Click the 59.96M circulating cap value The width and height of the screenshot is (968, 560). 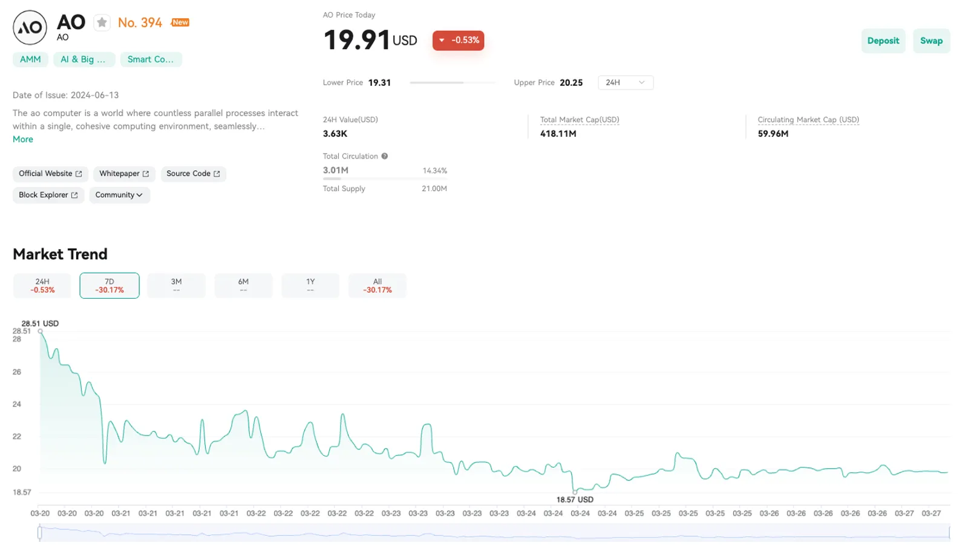coord(773,134)
